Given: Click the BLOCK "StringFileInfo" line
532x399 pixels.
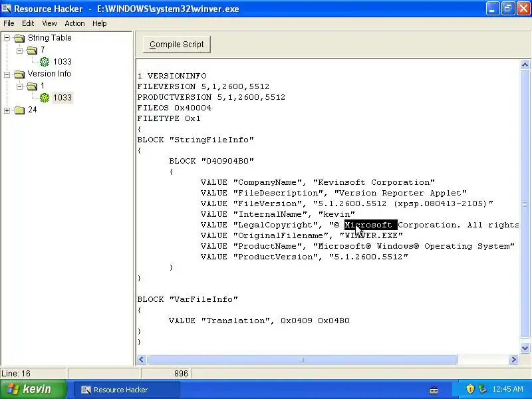Looking at the screenshot, I should point(196,140).
